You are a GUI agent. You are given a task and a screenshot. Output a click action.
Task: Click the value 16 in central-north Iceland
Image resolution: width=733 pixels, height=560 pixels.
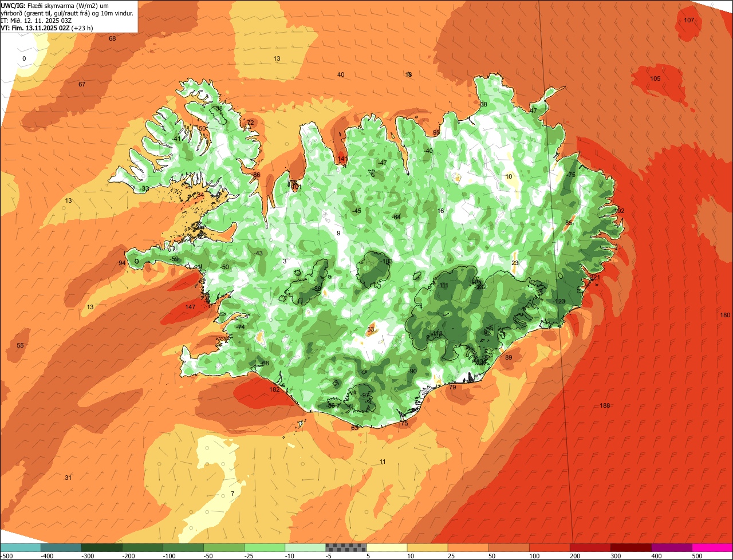[x=440, y=211]
